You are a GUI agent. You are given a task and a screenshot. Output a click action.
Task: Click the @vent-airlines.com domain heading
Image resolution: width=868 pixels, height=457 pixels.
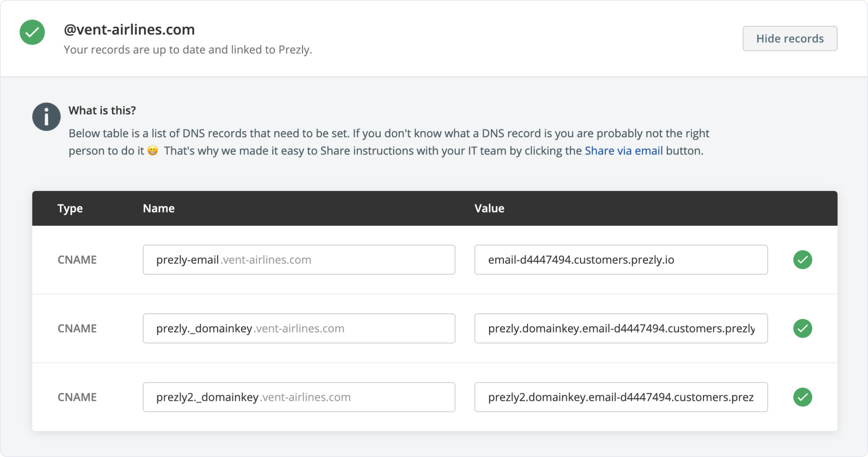[129, 30]
